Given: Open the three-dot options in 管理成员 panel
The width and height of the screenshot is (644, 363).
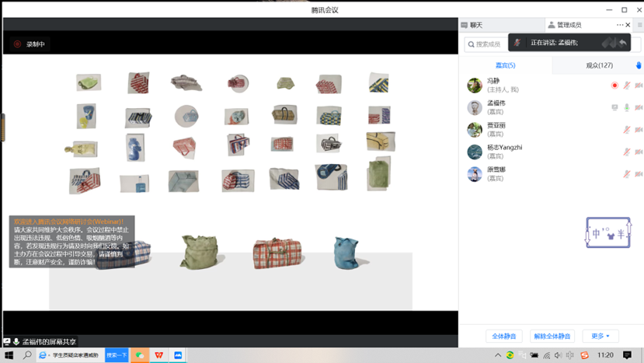Looking at the screenshot, I should 619,25.
